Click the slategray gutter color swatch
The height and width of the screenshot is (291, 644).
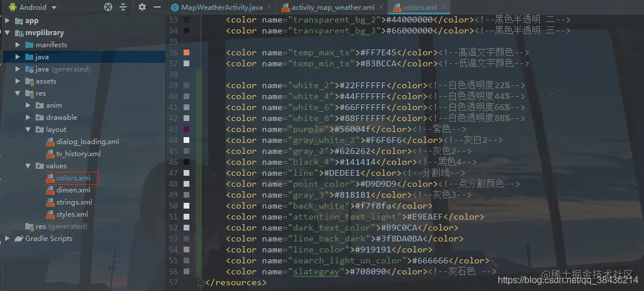point(186,271)
